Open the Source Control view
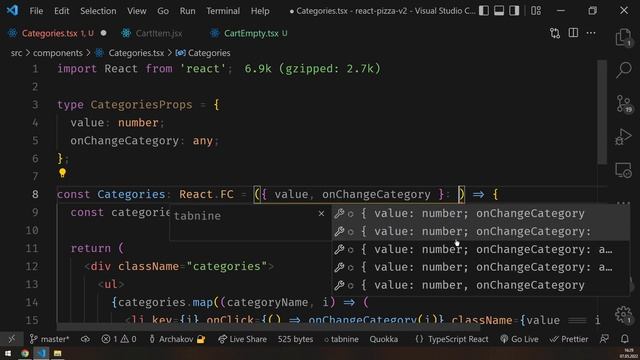This screenshot has width=640, height=360. coord(623,104)
